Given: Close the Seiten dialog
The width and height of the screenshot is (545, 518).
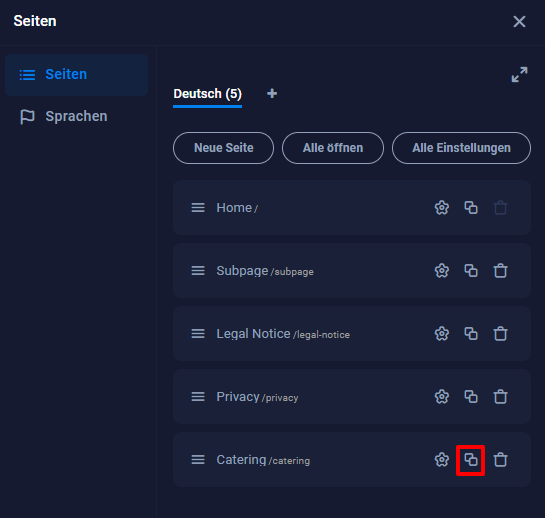Looking at the screenshot, I should point(519,22).
